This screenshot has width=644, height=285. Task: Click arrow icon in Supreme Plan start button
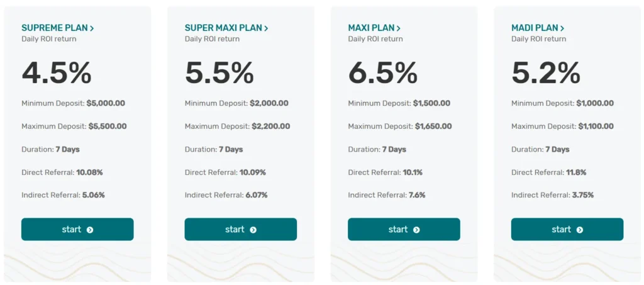click(x=90, y=230)
